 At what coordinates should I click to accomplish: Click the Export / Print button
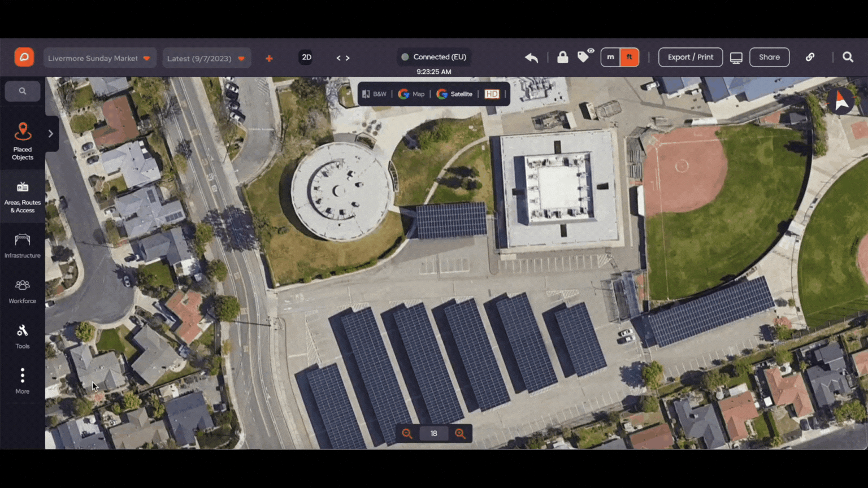(x=691, y=57)
